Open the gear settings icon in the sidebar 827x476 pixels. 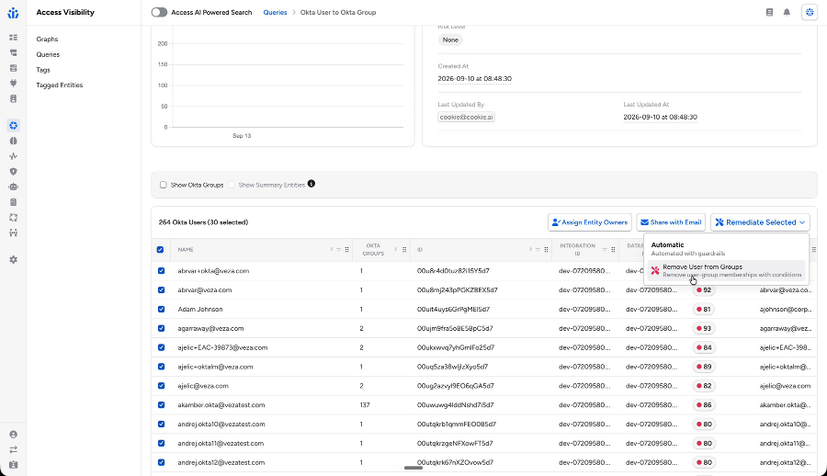(13, 259)
